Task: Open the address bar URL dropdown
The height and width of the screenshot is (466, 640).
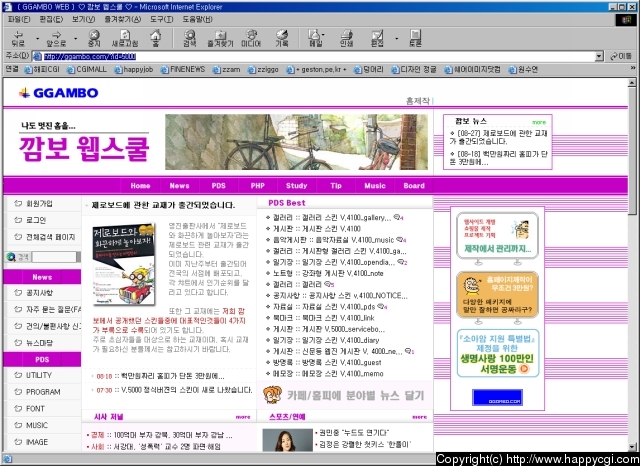Action: click(599, 56)
